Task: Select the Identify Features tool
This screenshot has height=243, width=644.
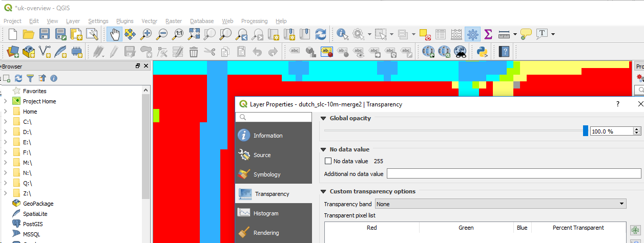Action: [342, 34]
